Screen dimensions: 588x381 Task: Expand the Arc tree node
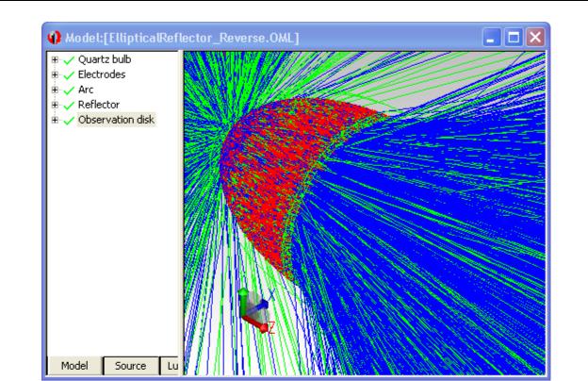tap(55, 90)
